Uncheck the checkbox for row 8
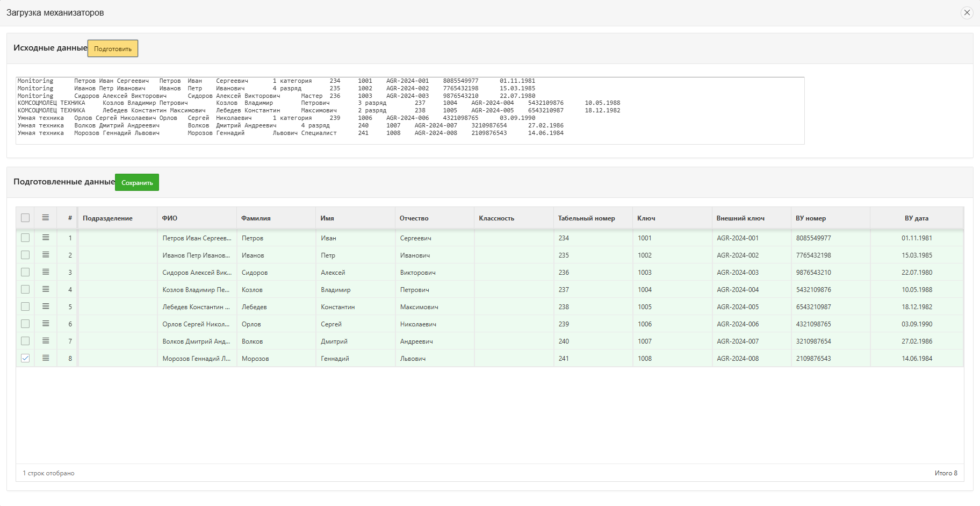 coord(25,358)
